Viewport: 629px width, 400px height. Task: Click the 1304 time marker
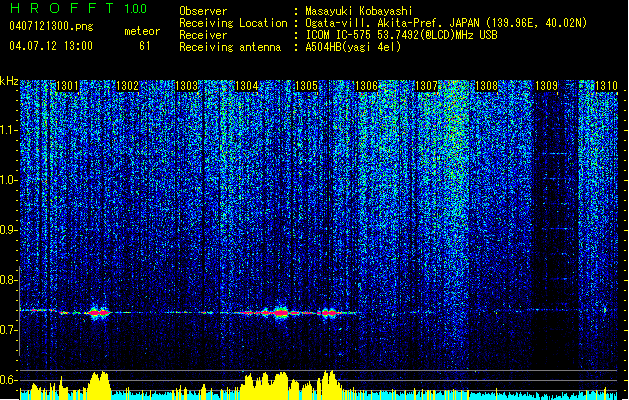click(247, 86)
